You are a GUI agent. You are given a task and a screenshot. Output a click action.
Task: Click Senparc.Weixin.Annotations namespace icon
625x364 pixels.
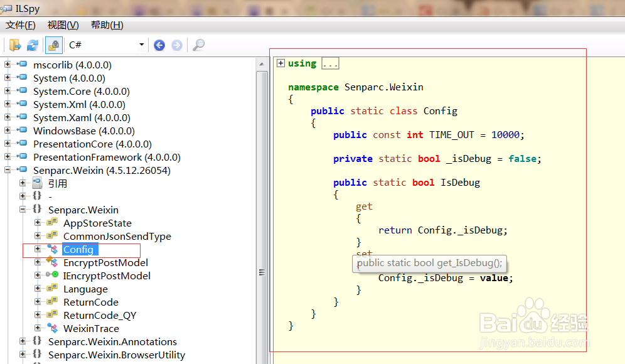coord(37,341)
